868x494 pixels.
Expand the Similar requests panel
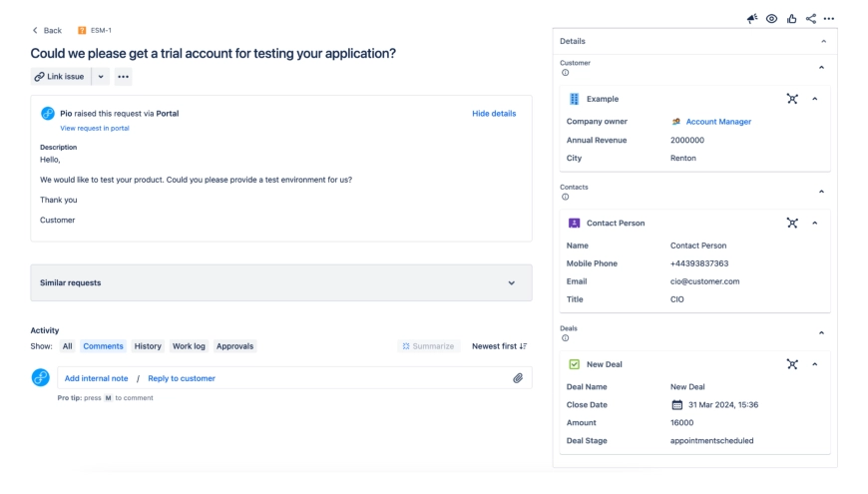click(x=281, y=283)
